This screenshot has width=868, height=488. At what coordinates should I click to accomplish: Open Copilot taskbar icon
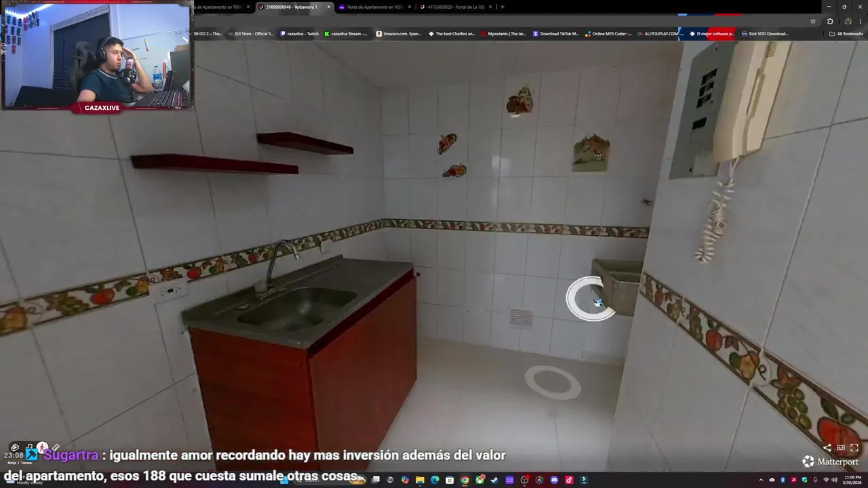click(x=405, y=480)
